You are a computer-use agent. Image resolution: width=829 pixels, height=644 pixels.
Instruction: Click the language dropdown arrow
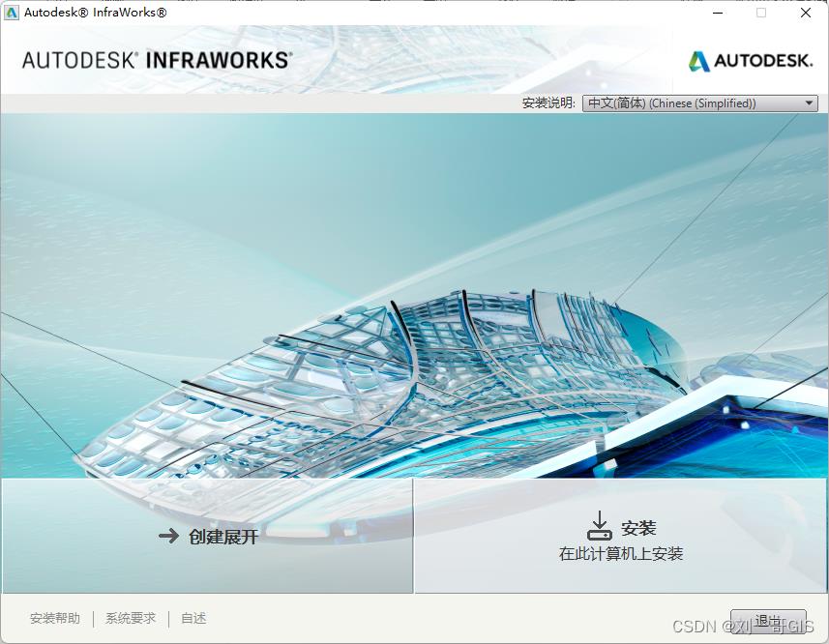click(809, 103)
